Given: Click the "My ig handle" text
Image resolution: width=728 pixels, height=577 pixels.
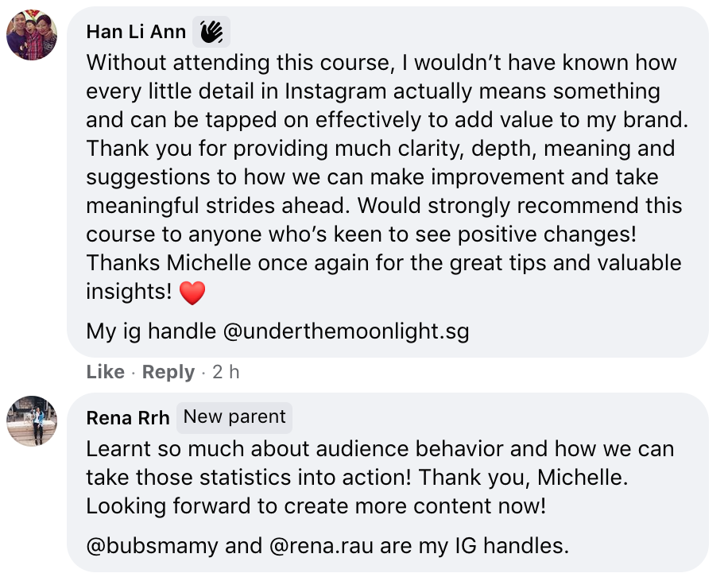Looking at the screenshot, I should point(151,331).
